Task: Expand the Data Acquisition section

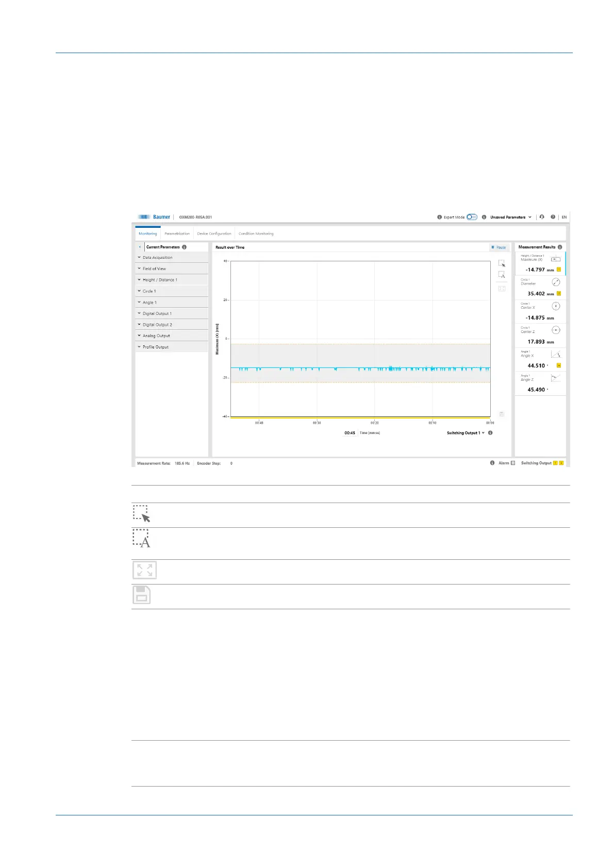Action: click(x=172, y=257)
